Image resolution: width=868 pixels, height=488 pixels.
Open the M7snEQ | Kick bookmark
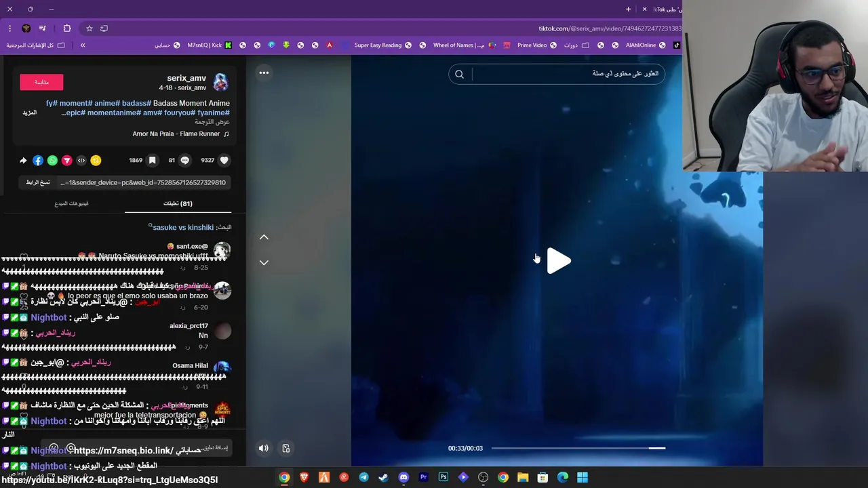click(x=210, y=45)
